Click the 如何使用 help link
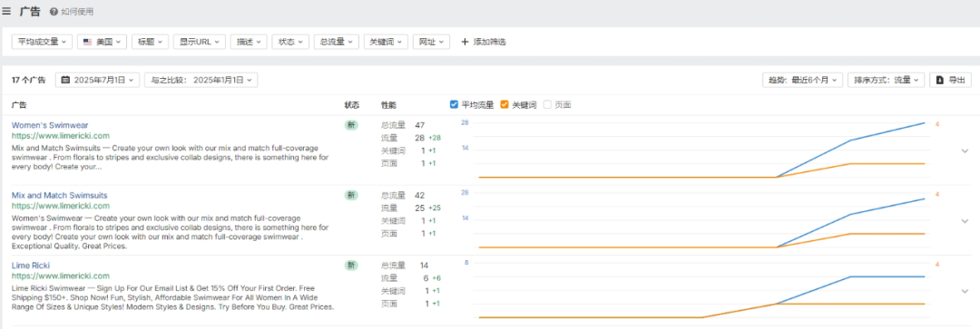Screen dimensions: 980x329 coord(72,12)
